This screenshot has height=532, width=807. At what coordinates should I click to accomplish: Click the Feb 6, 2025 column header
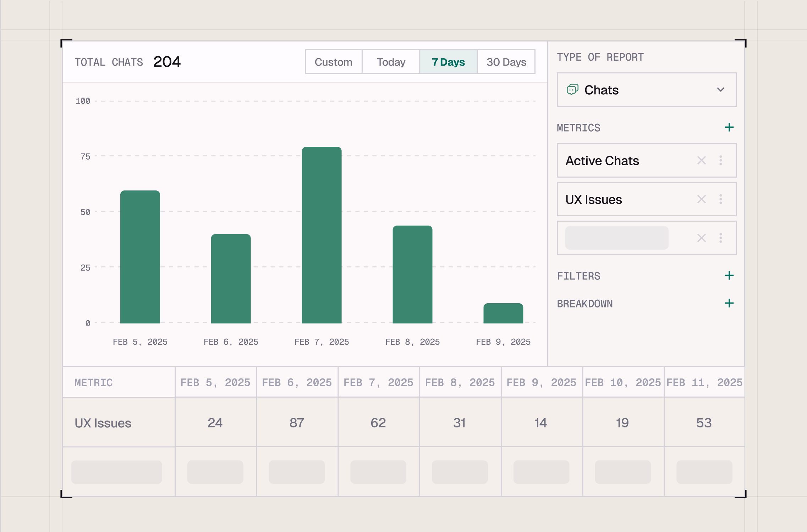point(297,382)
